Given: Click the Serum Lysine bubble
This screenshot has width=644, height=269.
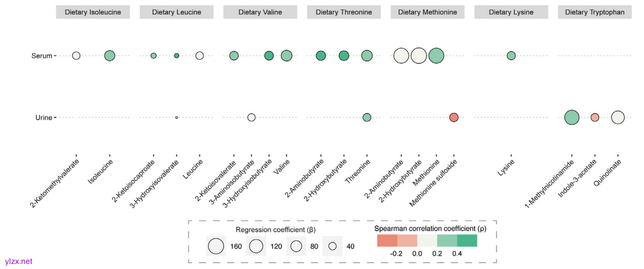Looking at the screenshot, I should (511, 56).
